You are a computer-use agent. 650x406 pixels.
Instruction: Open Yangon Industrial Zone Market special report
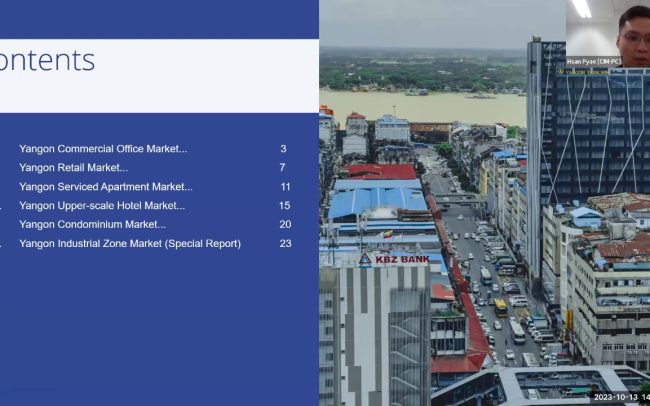coord(130,244)
